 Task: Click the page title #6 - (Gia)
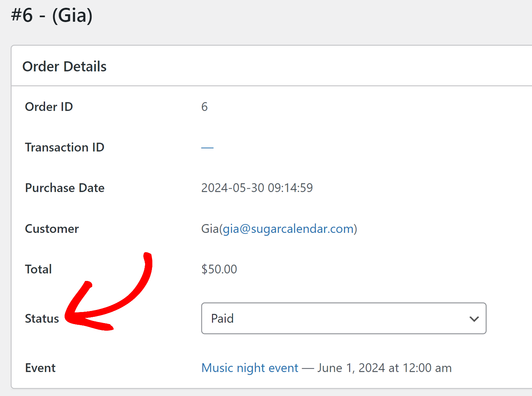52,15
